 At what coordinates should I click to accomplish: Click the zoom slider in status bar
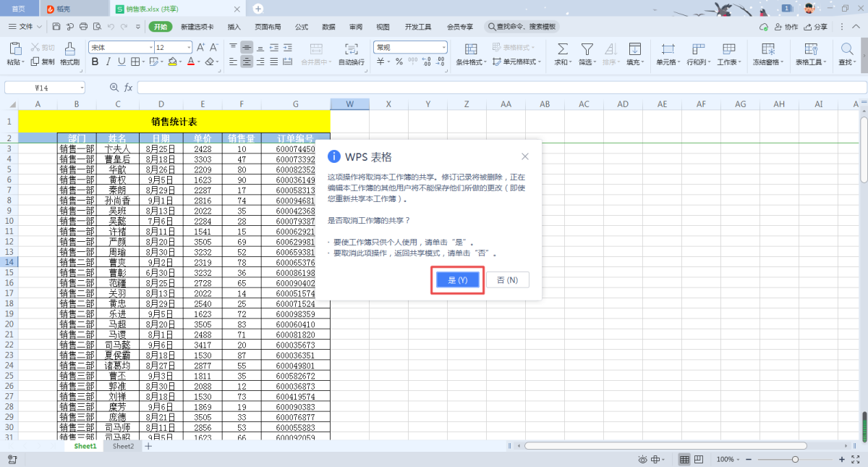tap(795, 460)
